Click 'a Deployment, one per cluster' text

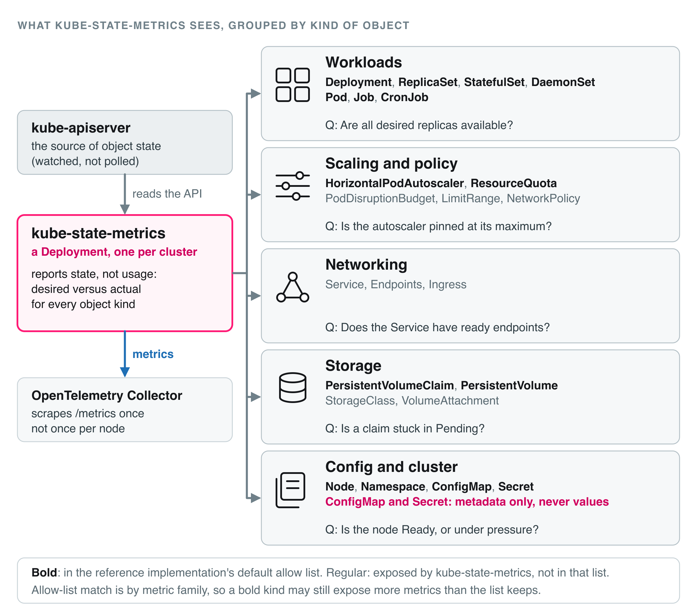tap(114, 252)
